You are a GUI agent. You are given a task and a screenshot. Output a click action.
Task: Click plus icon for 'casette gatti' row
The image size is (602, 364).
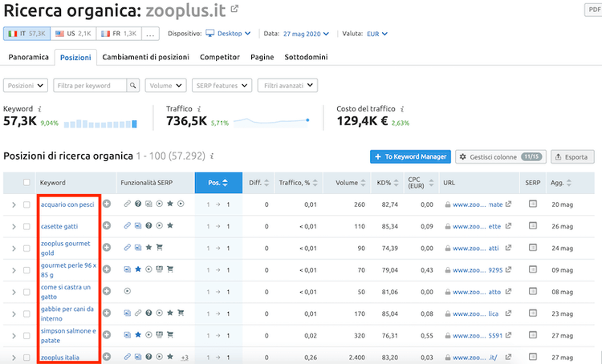(107, 226)
